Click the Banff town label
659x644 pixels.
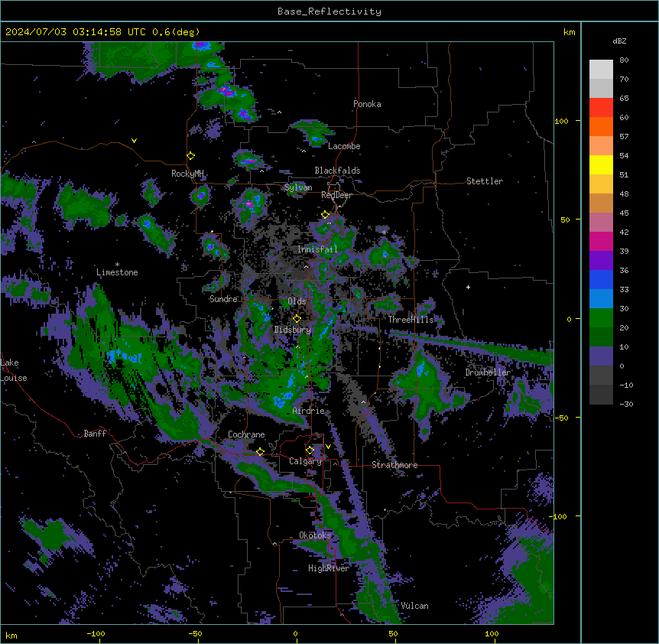coord(95,434)
